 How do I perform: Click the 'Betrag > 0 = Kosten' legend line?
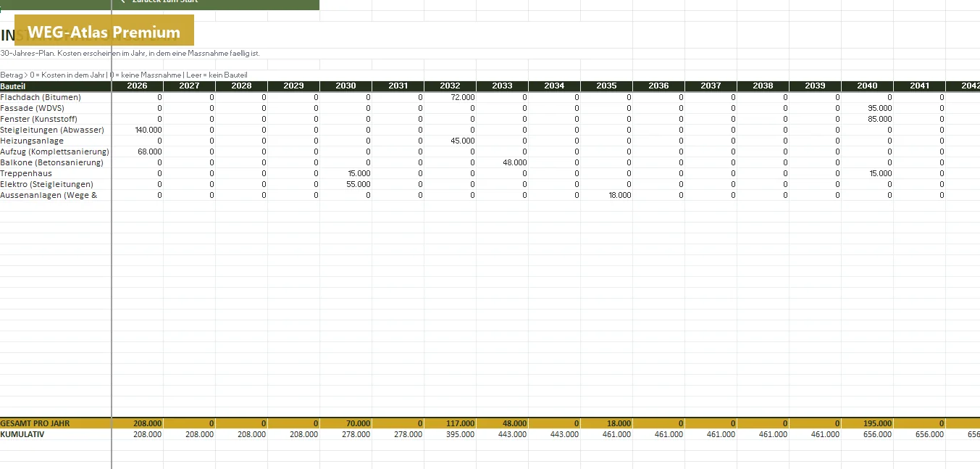[124, 75]
